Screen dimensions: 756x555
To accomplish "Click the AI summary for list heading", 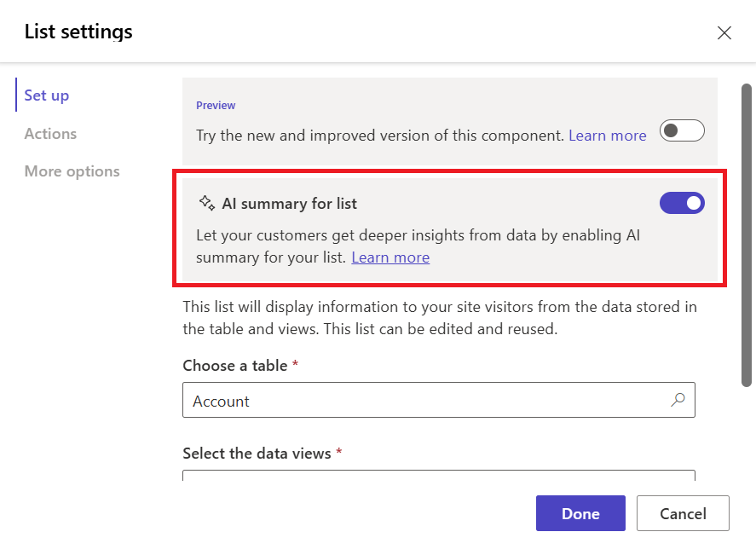I will point(289,204).
